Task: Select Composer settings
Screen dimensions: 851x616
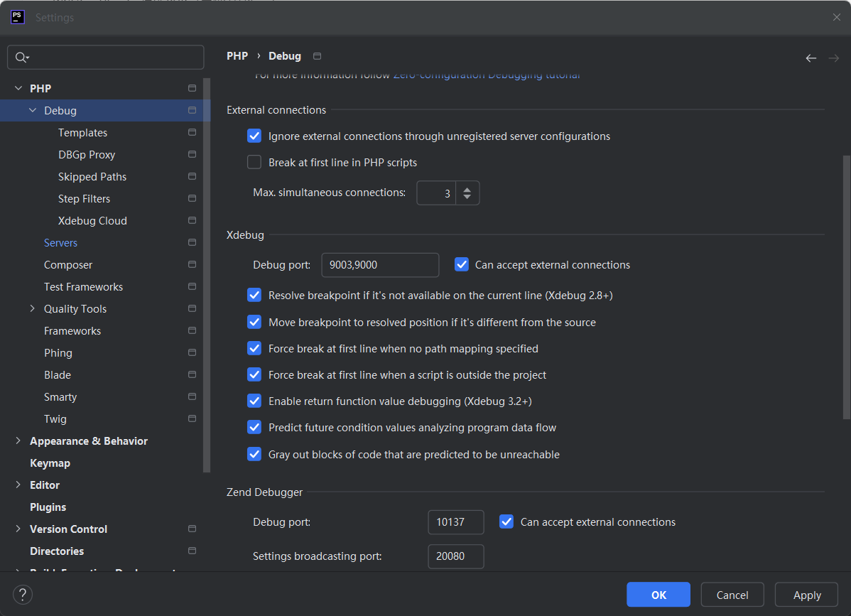Action: click(68, 265)
